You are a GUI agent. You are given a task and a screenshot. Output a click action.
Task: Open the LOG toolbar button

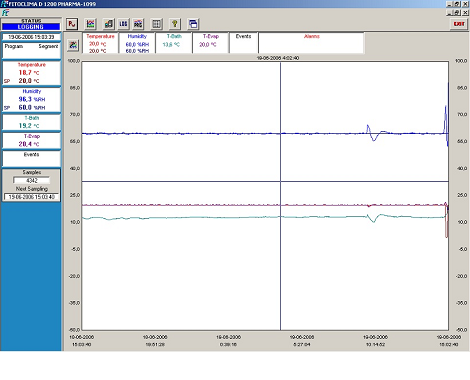click(123, 24)
